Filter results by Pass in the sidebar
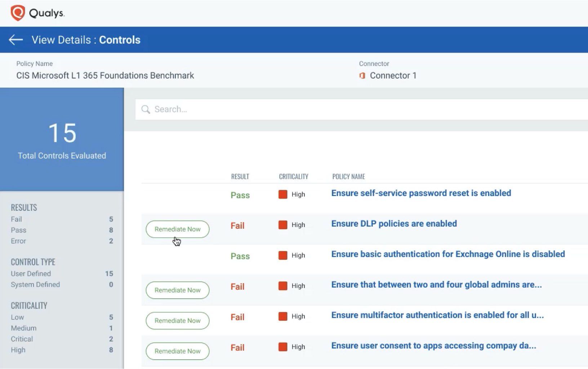The width and height of the screenshot is (588, 369). coord(19,230)
